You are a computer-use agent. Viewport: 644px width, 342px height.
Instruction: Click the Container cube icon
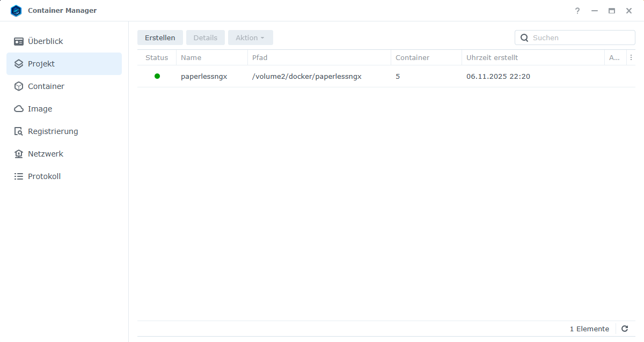point(19,86)
